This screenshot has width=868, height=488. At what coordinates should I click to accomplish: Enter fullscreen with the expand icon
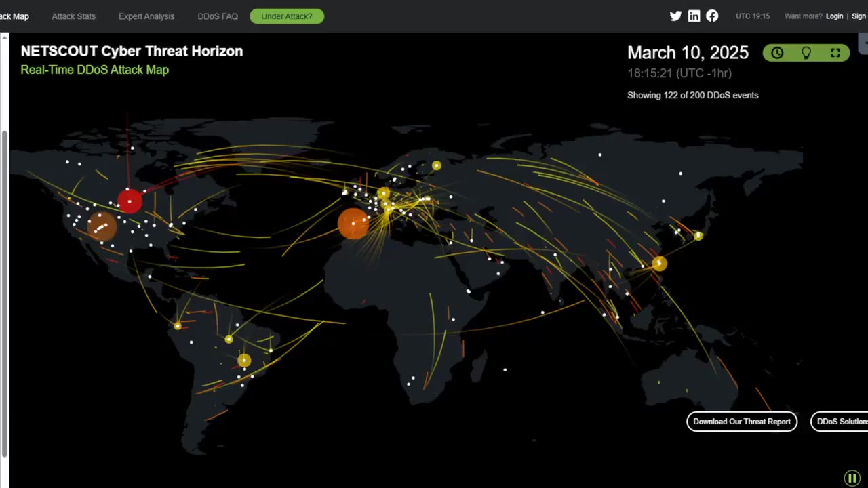coord(835,53)
